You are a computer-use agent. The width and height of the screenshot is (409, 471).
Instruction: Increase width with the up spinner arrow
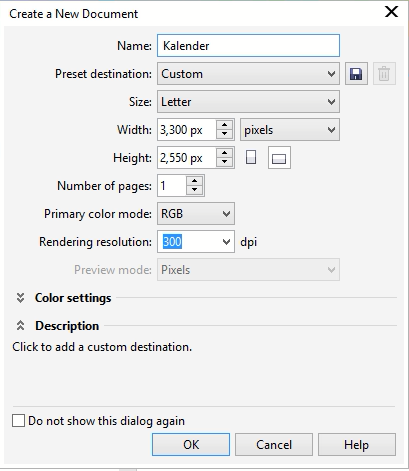(224, 125)
